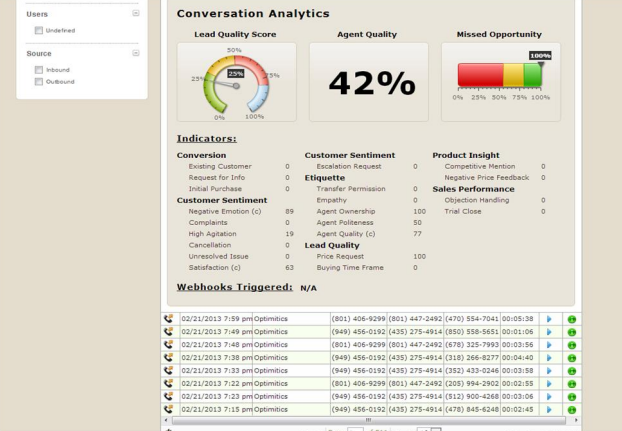Click the green circle icon on the 7:33 pm row
Screen dimensions: 622x431
click(x=572, y=371)
